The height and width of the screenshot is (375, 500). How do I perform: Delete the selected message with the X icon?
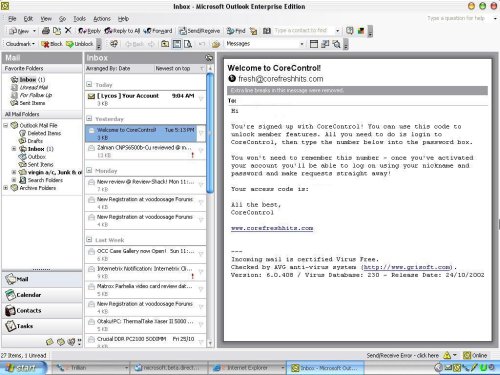[68, 31]
